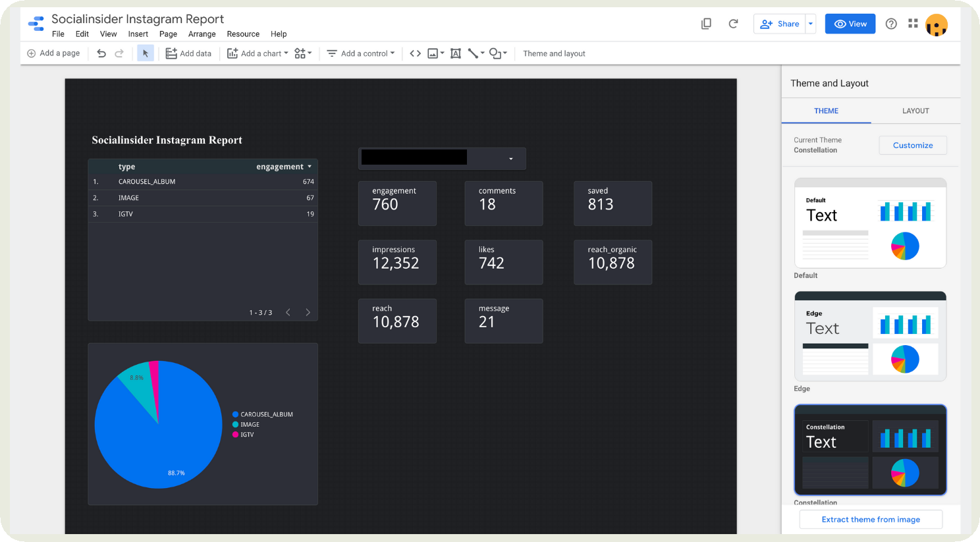980x542 pixels.
Task: Sort table by engagement column header
Action: click(x=284, y=167)
